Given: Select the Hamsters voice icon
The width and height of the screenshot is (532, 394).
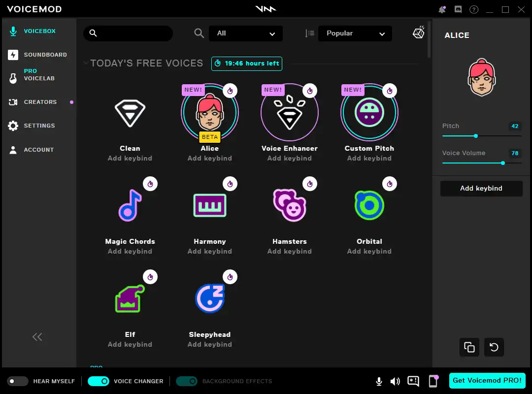Looking at the screenshot, I should click(x=290, y=205).
